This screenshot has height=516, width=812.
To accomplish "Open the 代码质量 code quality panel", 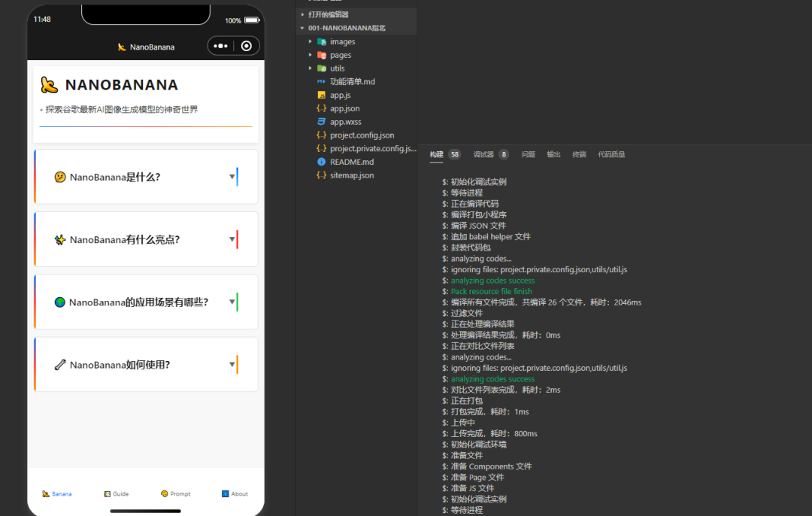I will (x=611, y=154).
